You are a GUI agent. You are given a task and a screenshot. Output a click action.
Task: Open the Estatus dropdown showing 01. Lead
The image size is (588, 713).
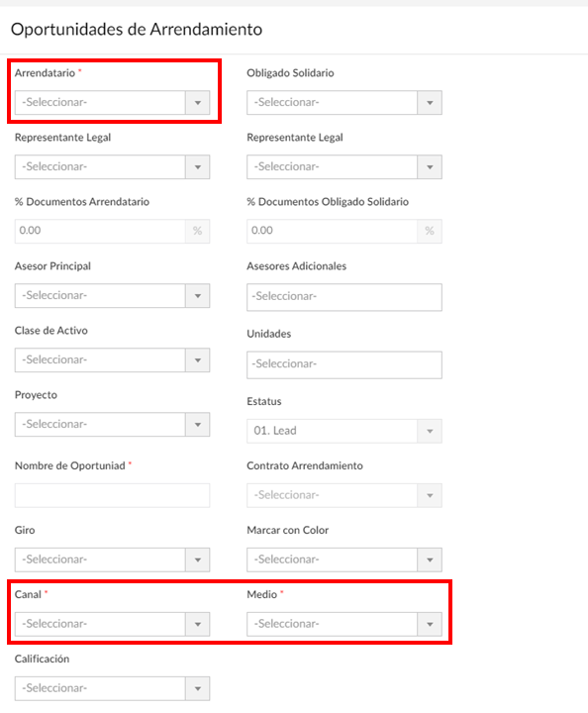pos(343,431)
